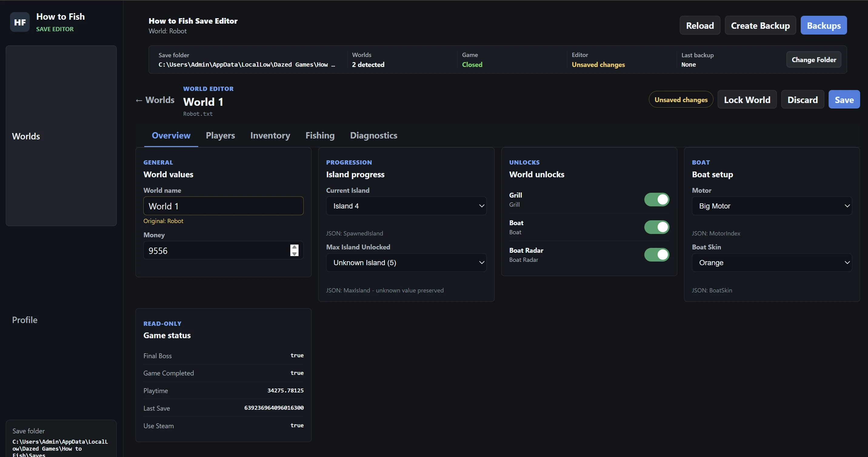Switch to the Fishing tab
Image resolution: width=868 pixels, height=457 pixels.
(x=320, y=135)
